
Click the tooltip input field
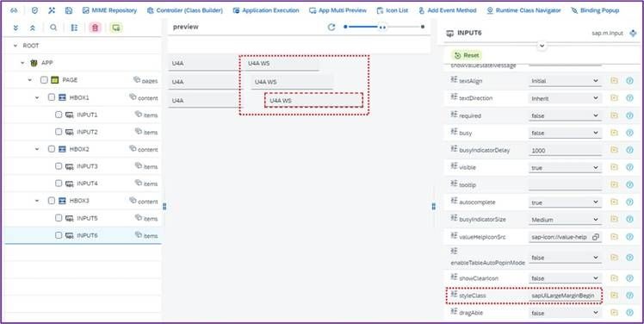coord(565,185)
